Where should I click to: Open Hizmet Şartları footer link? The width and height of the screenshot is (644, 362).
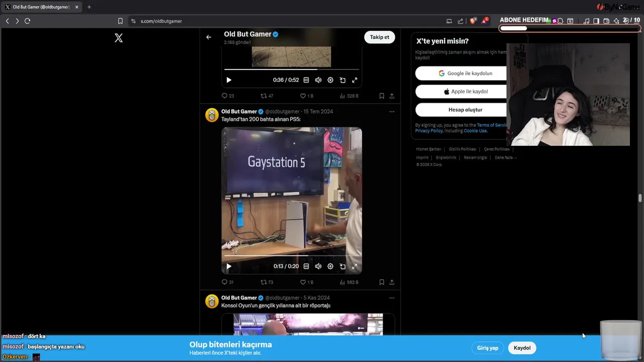pos(429,149)
